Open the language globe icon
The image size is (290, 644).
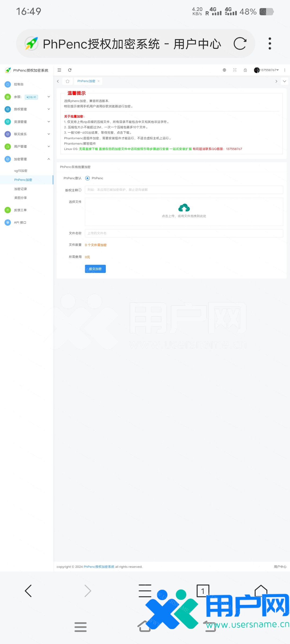click(x=224, y=70)
